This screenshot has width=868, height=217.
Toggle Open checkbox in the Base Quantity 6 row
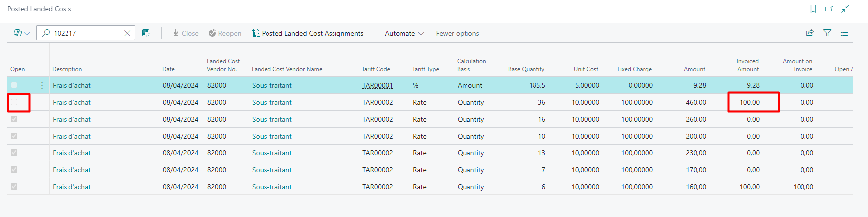(x=14, y=187)
